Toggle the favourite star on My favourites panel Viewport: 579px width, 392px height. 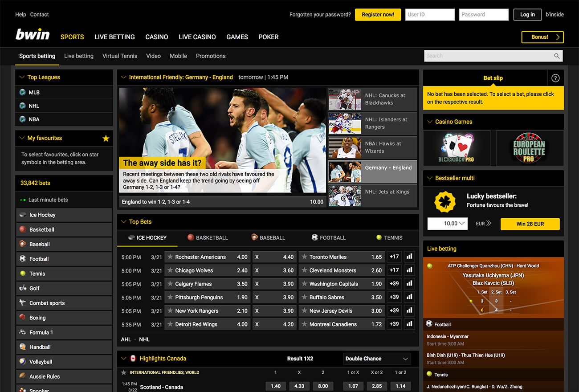(x=106, y=139)
